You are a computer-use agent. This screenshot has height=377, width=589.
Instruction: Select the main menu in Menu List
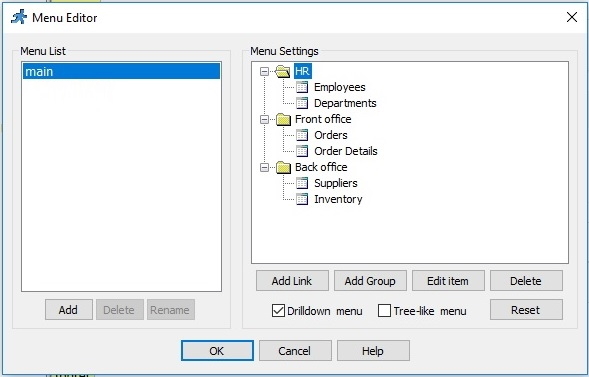(x=121, y=71)
